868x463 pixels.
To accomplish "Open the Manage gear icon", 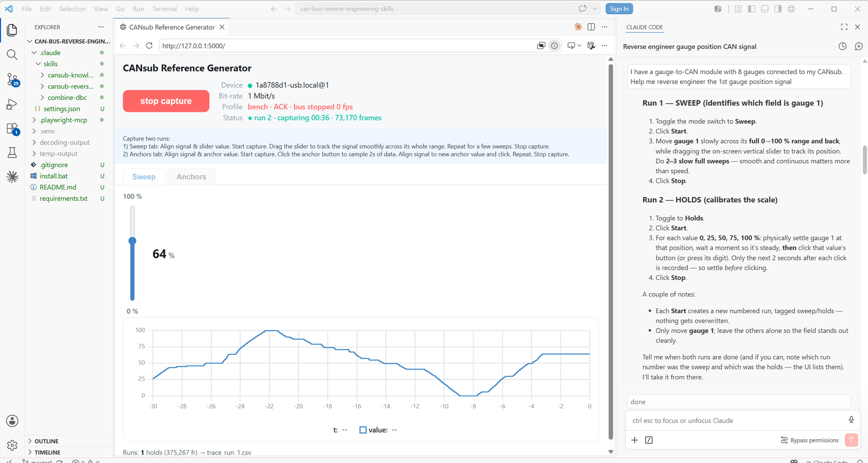I will (12, 445).
